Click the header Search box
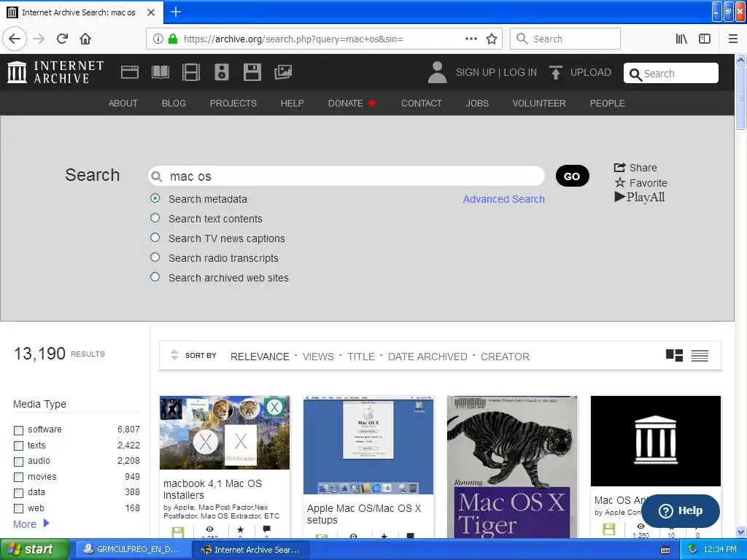Viewport: 747px width, 560px height. [671, 74]
